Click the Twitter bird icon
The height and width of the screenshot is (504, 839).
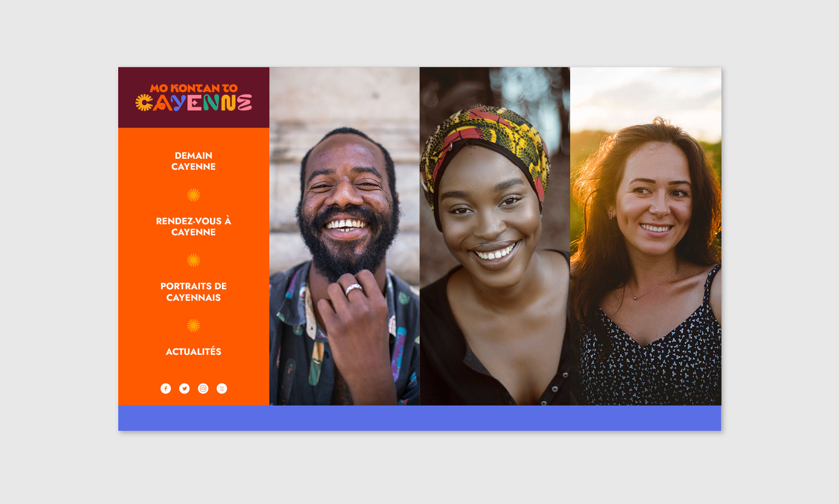click(x=184, y=388)
